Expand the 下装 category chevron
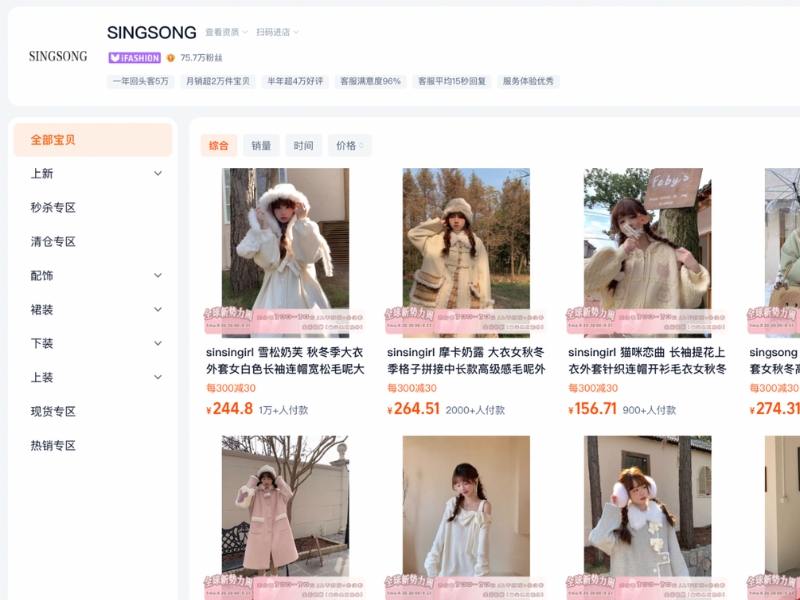Viewport: 800px width, 600px height. [x=158, y=343]
